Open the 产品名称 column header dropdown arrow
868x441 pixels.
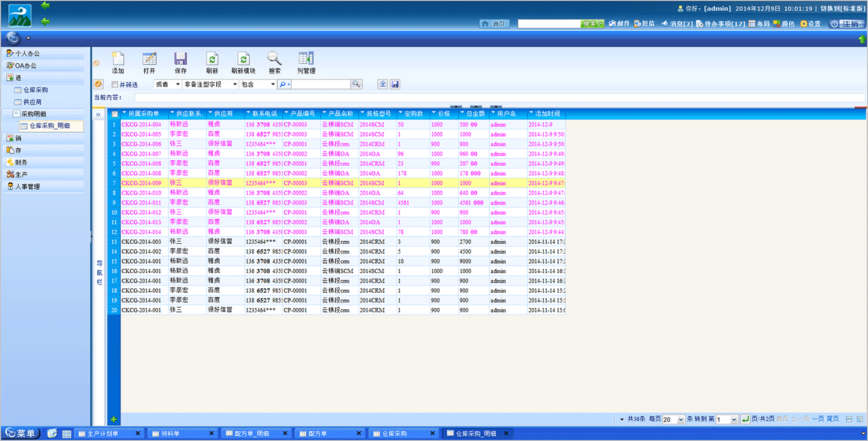pos(325,113)
